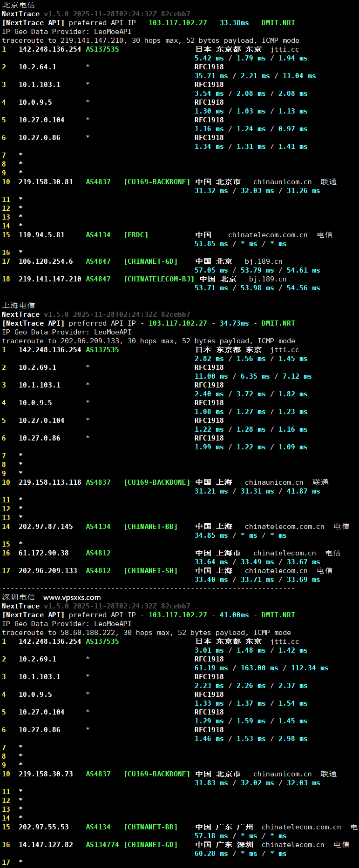The width and height of the screenshot is (359, 868).
Task: Click the 上海电信 section heading
Action: pyautogui.click(x=18, y=306)
